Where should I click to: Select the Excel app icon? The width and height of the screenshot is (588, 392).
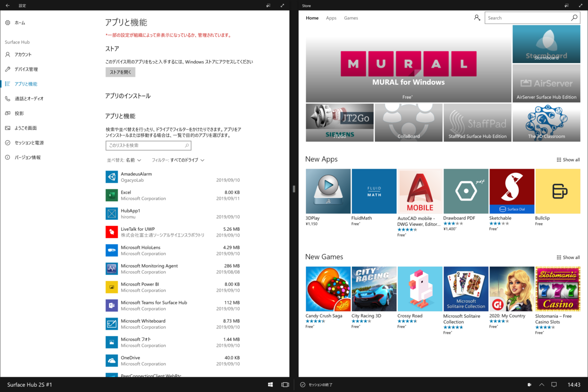(x=112, y=195)
